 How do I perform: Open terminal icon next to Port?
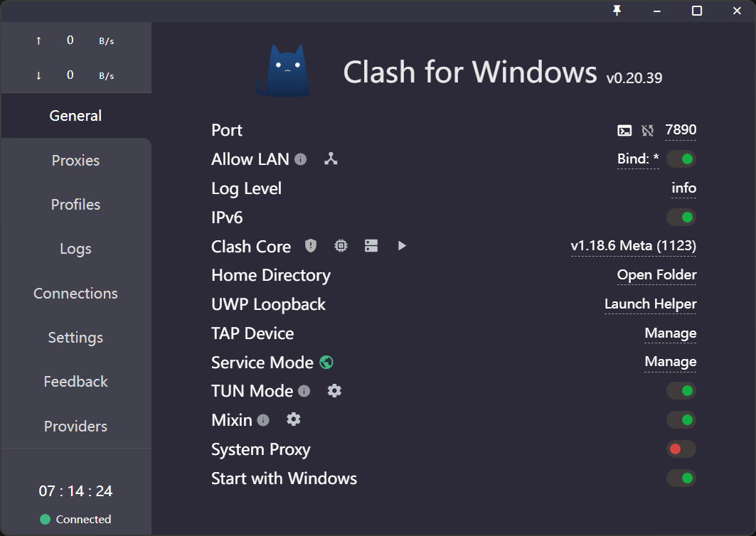point(624,131)
